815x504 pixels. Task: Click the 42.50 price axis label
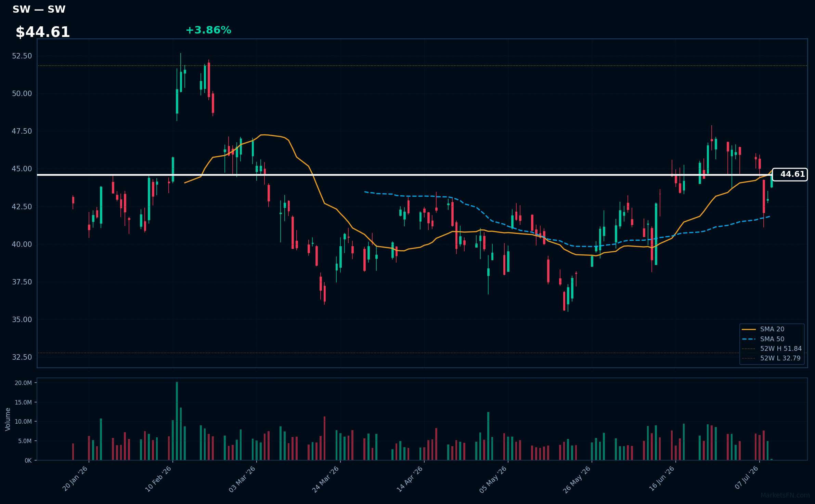(22, 207)
